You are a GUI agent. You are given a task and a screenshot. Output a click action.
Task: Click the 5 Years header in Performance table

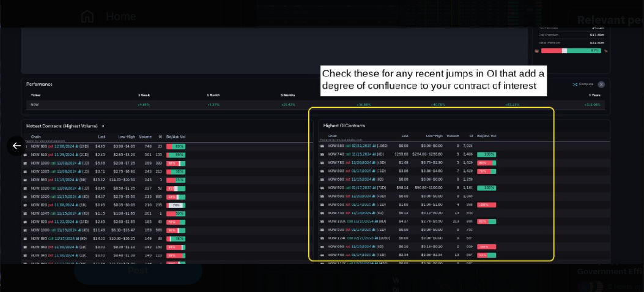coord(594,95)
